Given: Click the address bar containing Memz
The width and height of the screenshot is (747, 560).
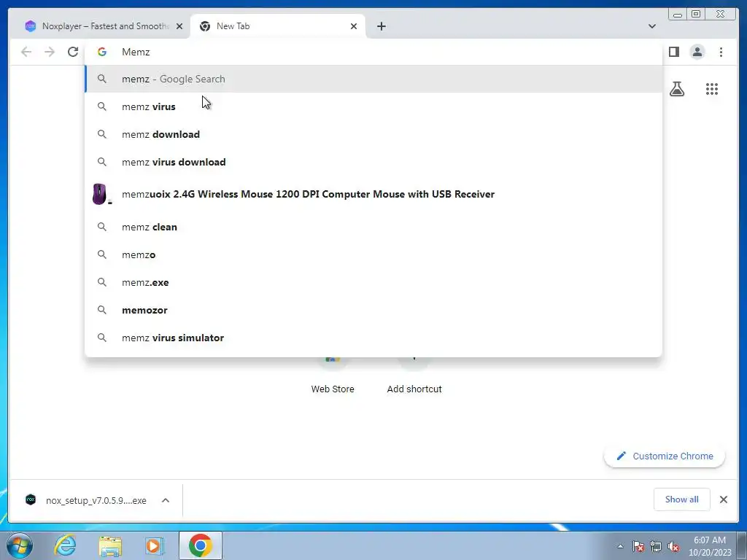Looking at the screenshot, I should click(373, 52).
